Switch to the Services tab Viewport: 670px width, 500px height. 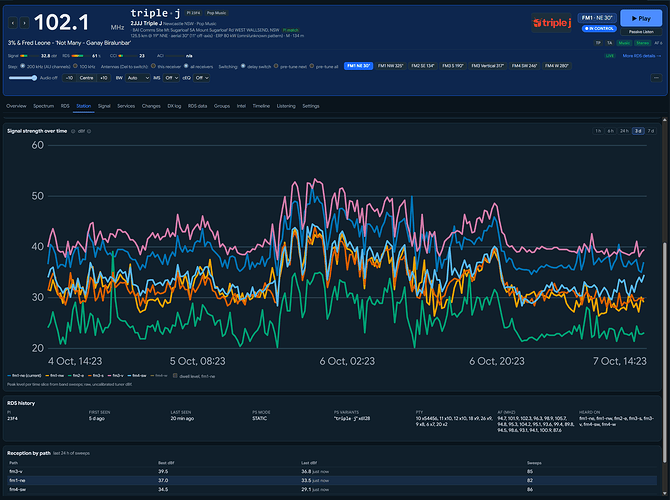click(x=126, y=106)
